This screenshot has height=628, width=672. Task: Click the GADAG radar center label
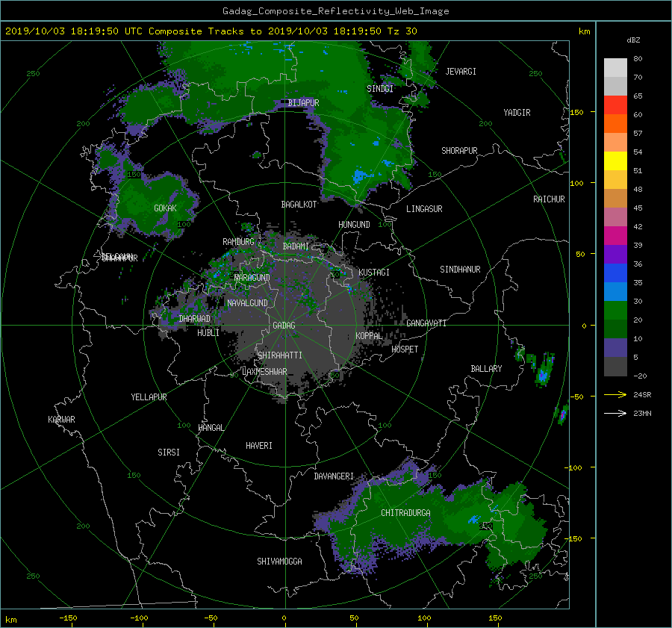pyautogui.click(x=284, y=326)
